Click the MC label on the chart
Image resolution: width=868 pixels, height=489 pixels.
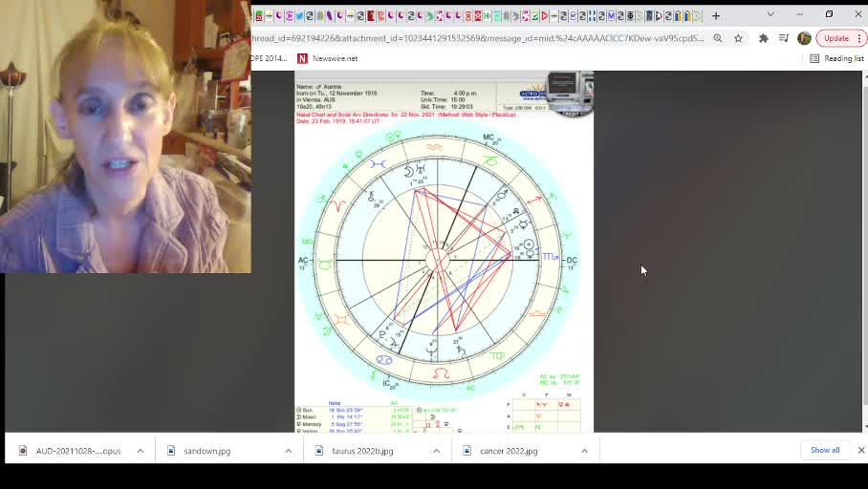(488, 138)
